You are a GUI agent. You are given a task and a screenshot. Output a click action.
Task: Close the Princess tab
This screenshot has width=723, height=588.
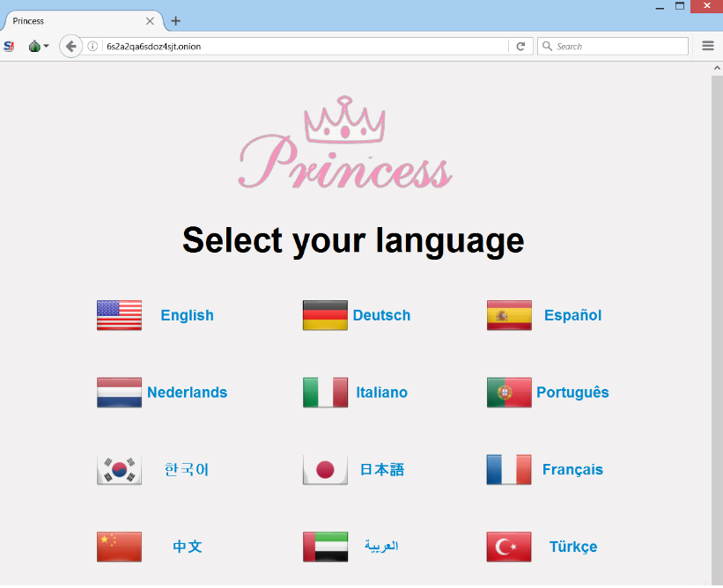150,21
